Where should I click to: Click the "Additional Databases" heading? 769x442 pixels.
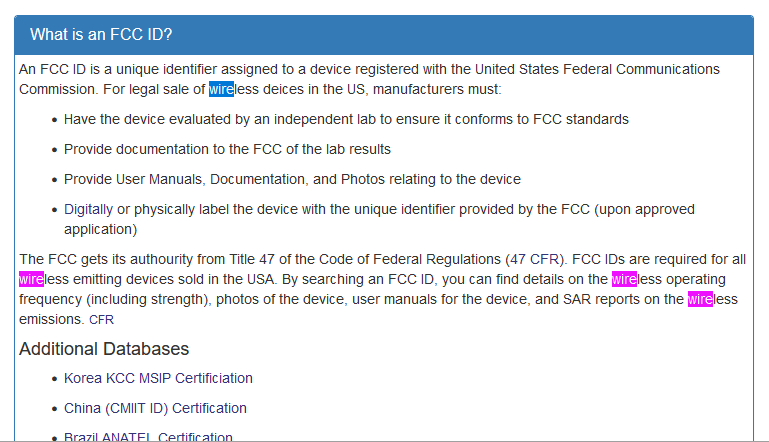(104, 349)
